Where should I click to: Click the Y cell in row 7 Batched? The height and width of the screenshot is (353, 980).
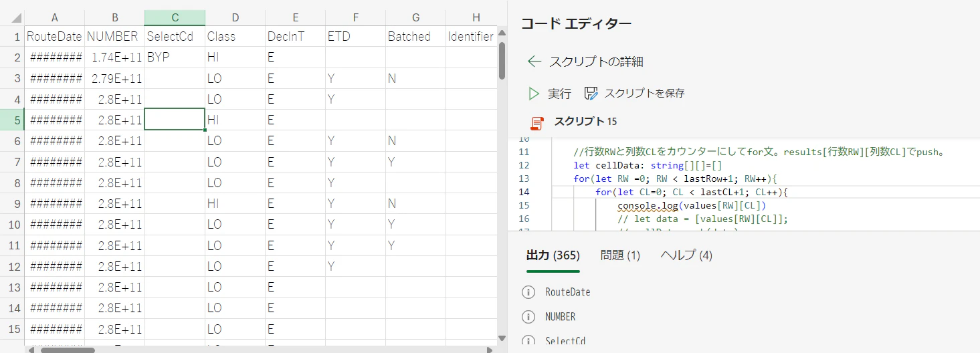point(415,162)
